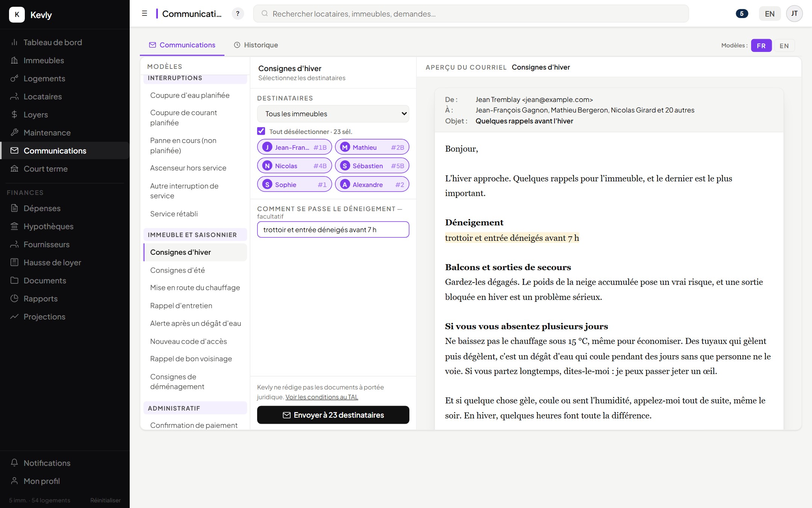Open Dépenses in sidebar
812x508 pixels.
click(x=65, y=208)
